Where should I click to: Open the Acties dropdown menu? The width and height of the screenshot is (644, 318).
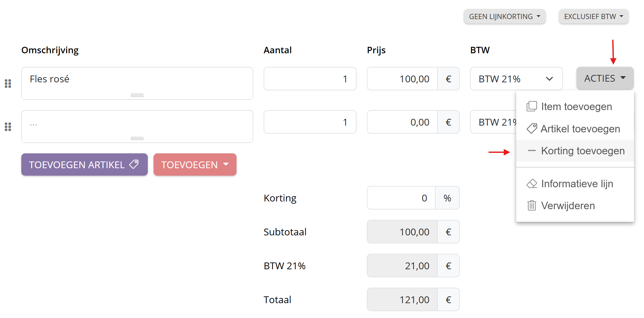[605, 78]
